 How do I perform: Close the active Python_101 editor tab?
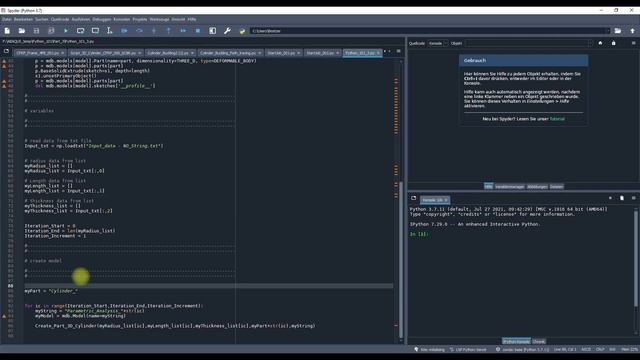(x=378, y=53)
